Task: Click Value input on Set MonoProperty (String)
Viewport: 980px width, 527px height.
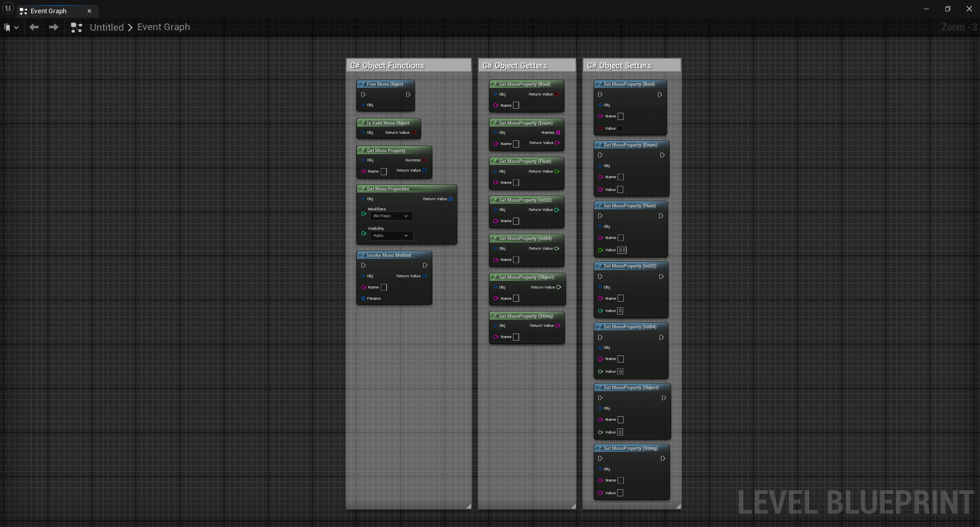Action: coord(620,493)
